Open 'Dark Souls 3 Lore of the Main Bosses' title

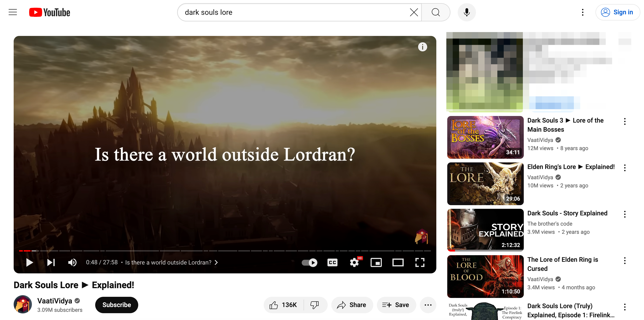point(565,125)
